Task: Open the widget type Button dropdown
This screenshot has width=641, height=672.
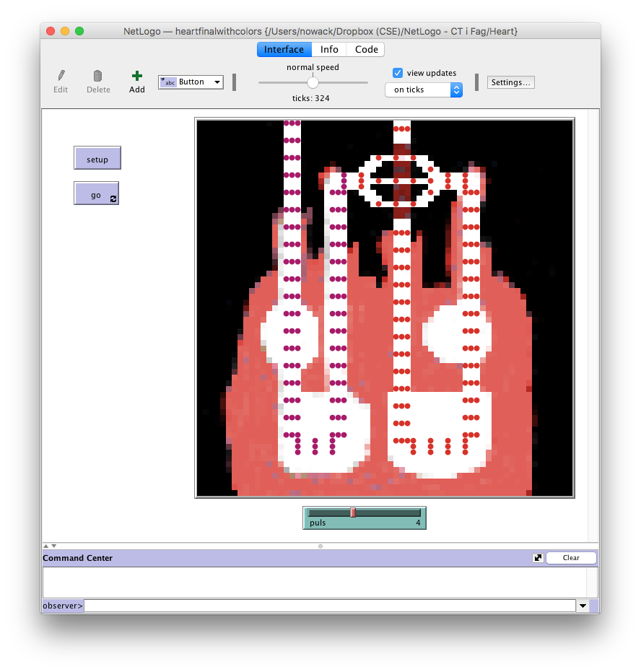Action: (191, 82)
